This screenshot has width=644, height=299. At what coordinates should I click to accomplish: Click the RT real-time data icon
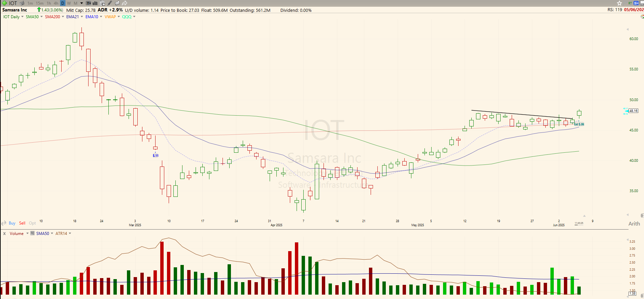(630, 3)
